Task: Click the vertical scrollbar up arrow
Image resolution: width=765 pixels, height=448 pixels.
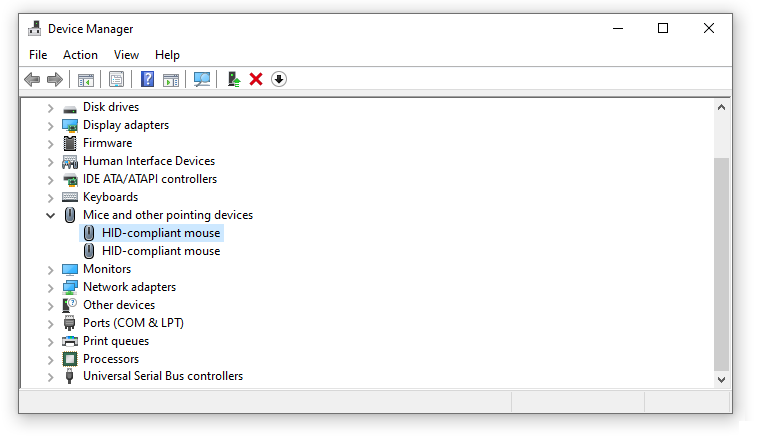Action: 721,107
